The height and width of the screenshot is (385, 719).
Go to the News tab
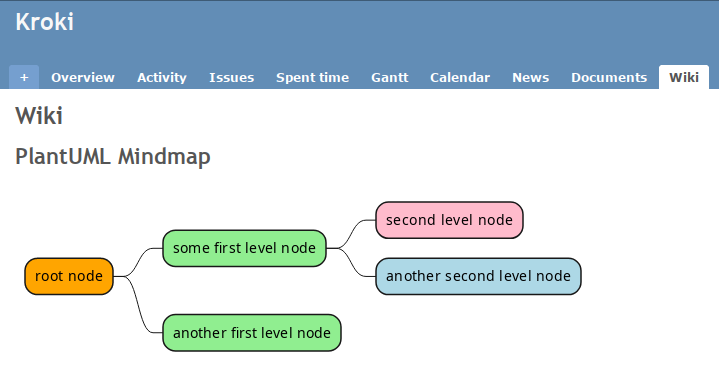point(531,77)
